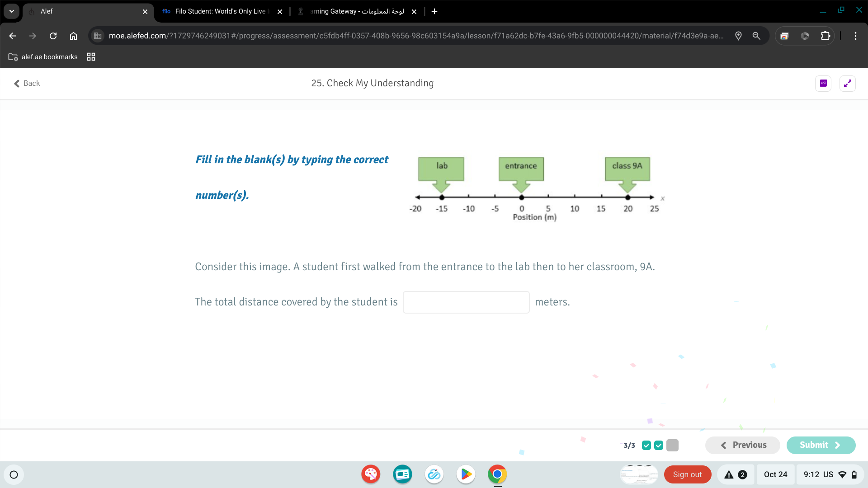Go to browser home page icon

(x=73, y=36)
